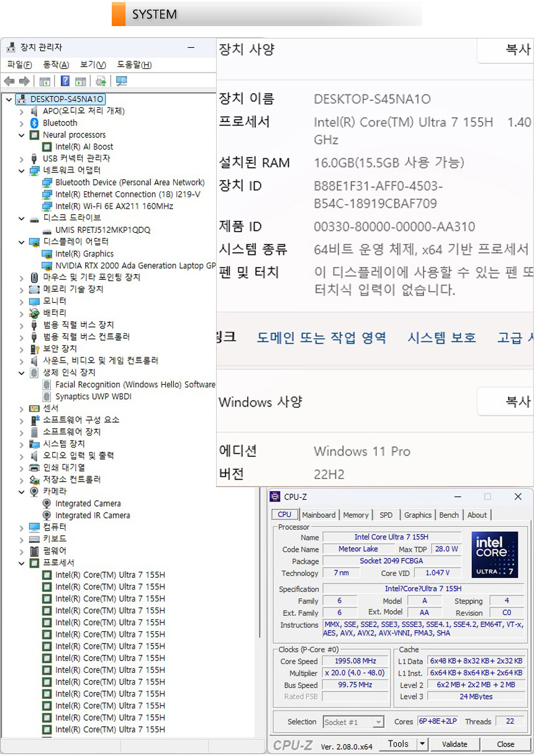Screen dimensions: 534x756
Task: Click the 인쇄 대기열 printer icon
Action: tap(35, 467)
